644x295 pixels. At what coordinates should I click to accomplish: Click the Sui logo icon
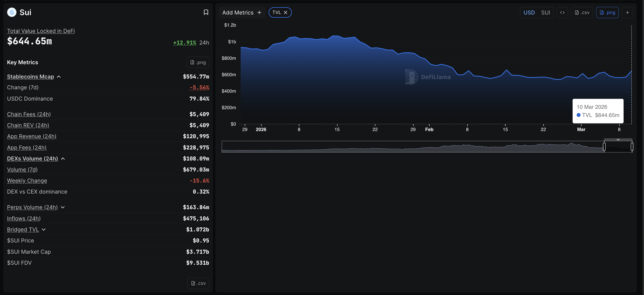(x=12, y=12)
